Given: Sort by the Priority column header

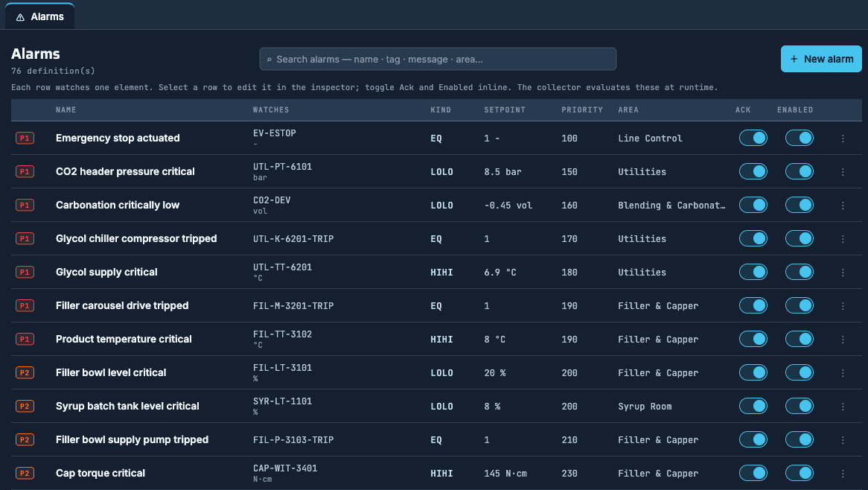Looking at the screenshot, I should click(x=582, y=109).
